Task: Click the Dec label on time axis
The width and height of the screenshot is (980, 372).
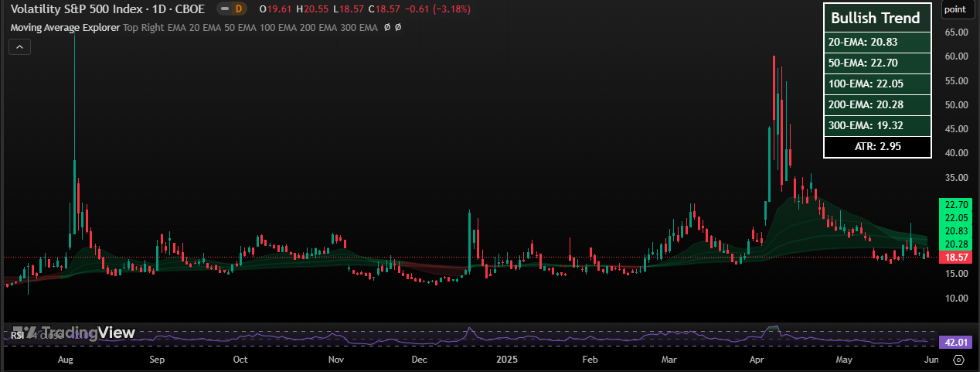Action: [420, 360]
